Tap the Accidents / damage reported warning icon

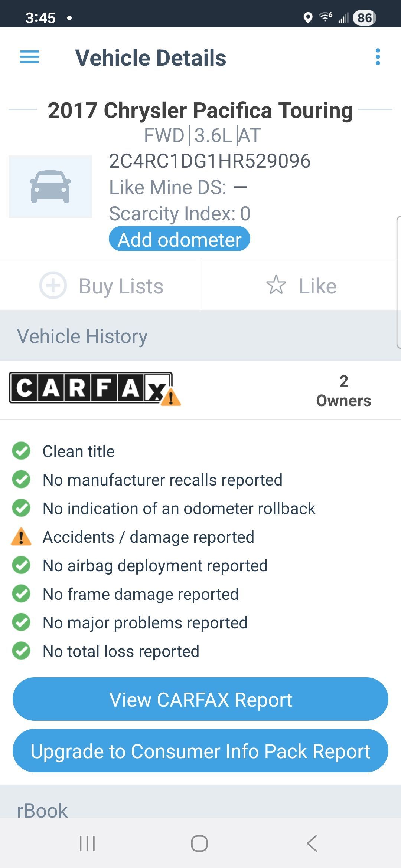(x=21, y=537)
